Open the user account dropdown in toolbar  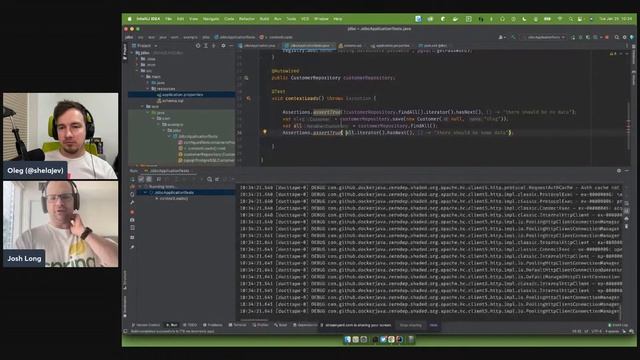click(502, 37)
